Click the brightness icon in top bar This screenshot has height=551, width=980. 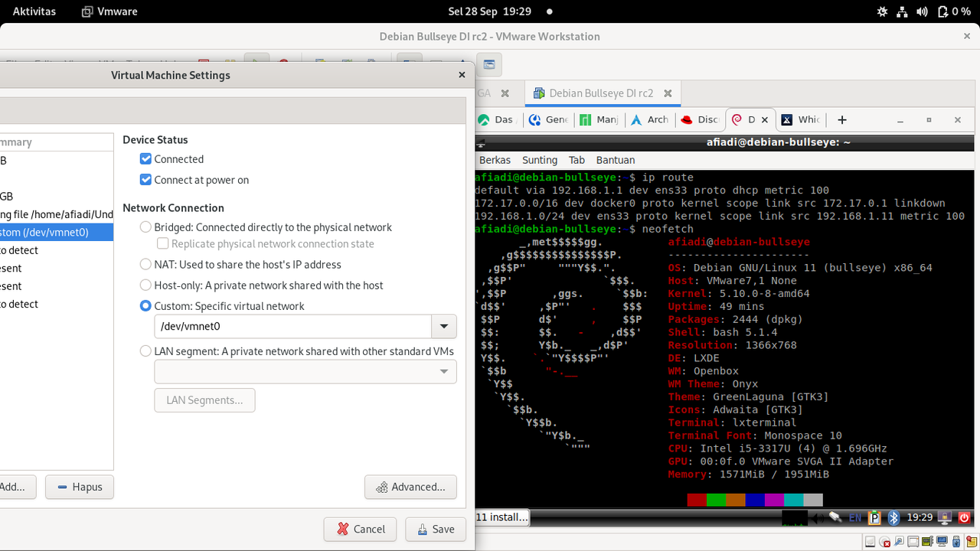pos(883,11)
